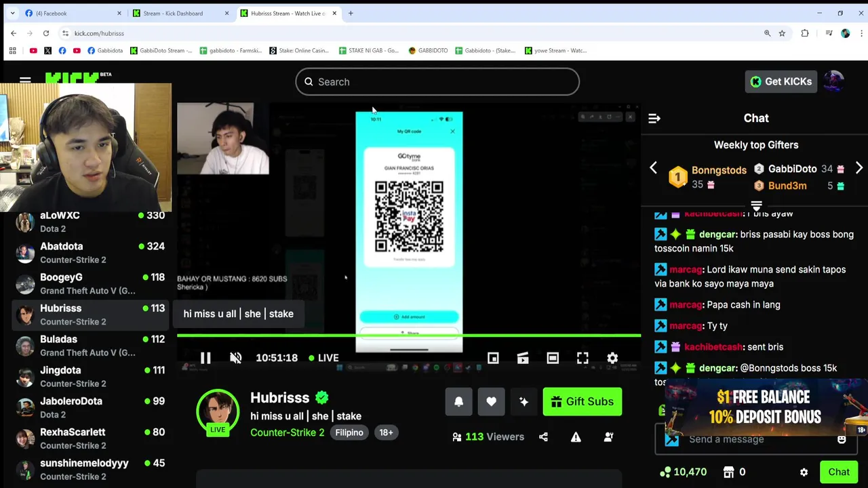Viewport: 868px width, 488px height.
Task: Open a new browser tab
Action: (351, 13)
